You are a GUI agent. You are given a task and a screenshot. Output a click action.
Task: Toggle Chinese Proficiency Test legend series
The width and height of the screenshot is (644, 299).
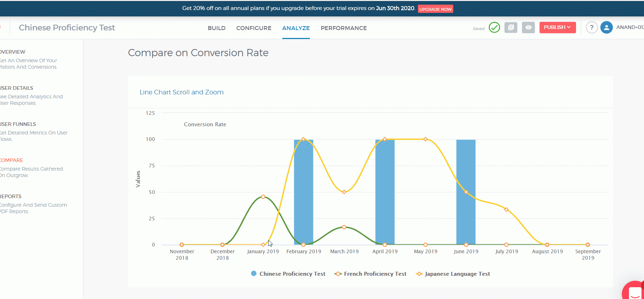coord(292,274)
